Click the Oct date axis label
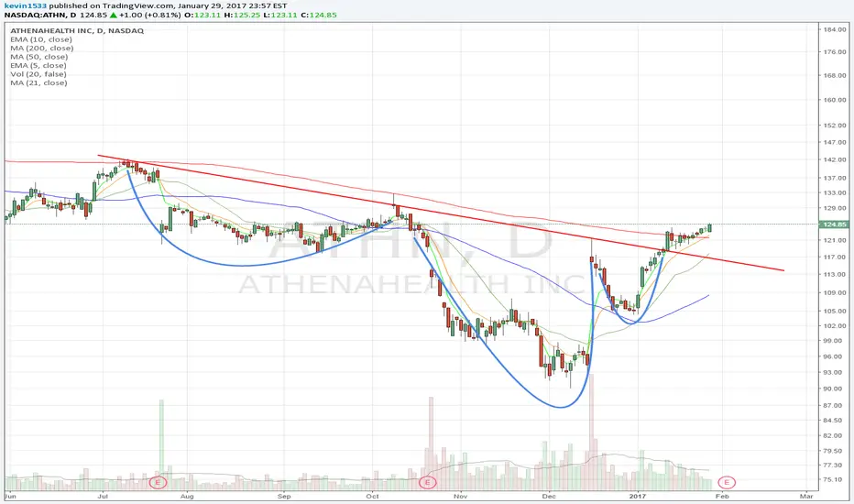 click(373, 497)
